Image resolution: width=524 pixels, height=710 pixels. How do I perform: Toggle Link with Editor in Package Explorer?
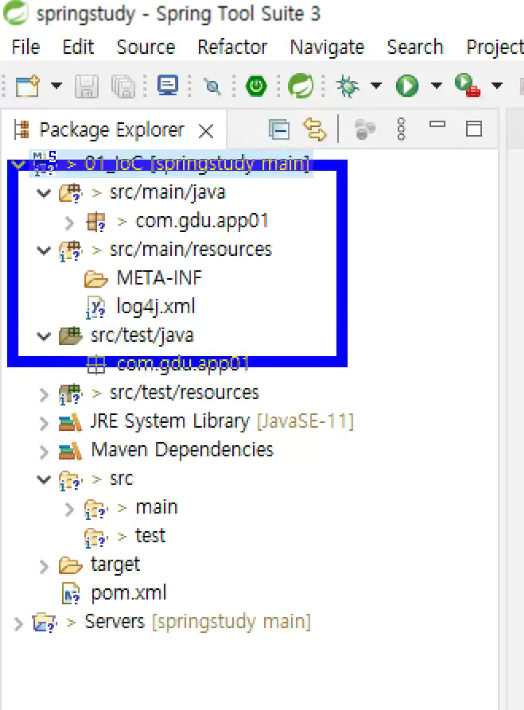pyautogui.click(x=314, y=129)
